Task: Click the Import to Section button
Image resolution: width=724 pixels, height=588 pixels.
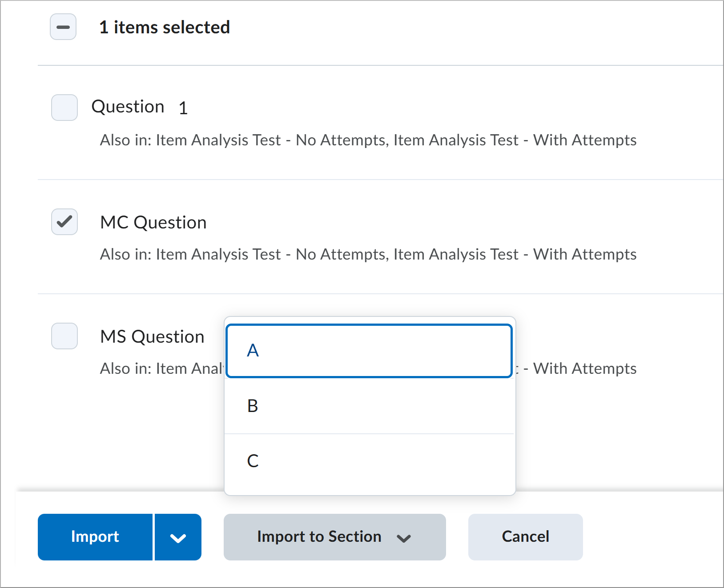Action: [x=319, y=537]
